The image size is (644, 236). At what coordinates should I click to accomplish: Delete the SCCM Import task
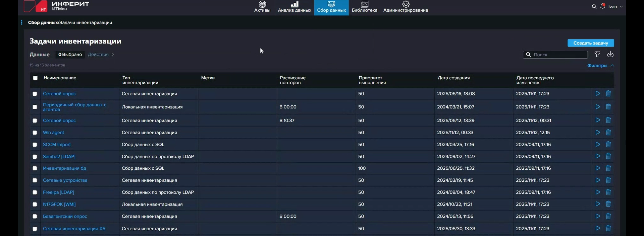coord(608,145)
